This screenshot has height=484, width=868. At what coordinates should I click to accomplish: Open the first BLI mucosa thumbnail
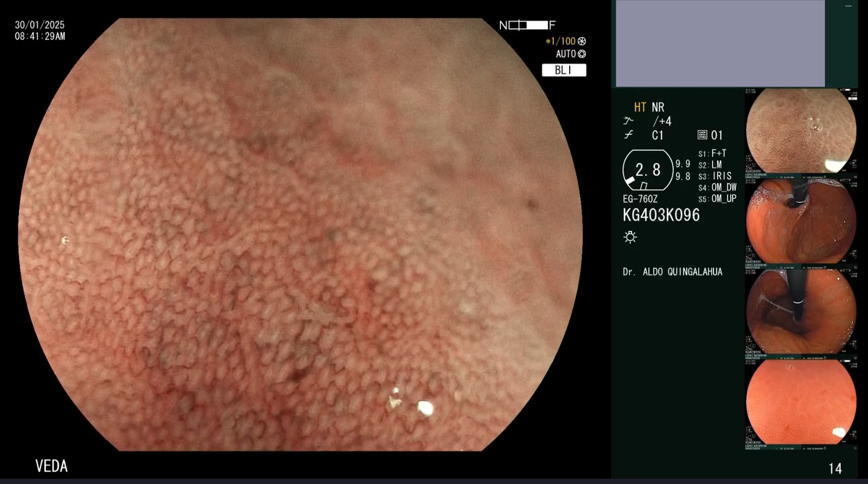click(801, 131)
